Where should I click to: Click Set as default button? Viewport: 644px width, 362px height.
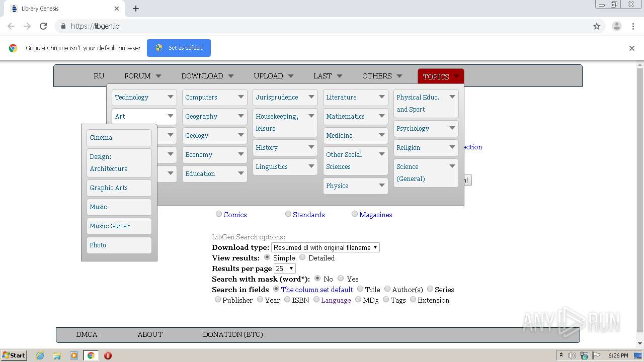[179, 48]
